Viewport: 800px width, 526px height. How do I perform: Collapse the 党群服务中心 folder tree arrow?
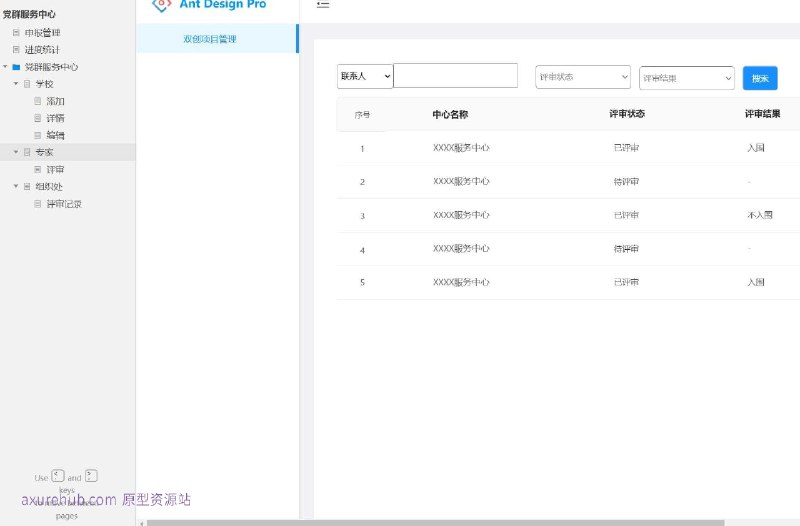(x=5, y=67)
